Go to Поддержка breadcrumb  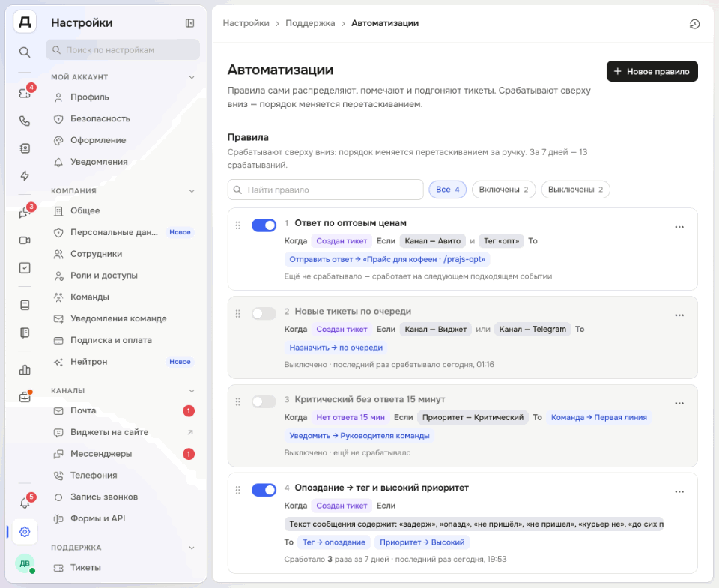[310, 23]
